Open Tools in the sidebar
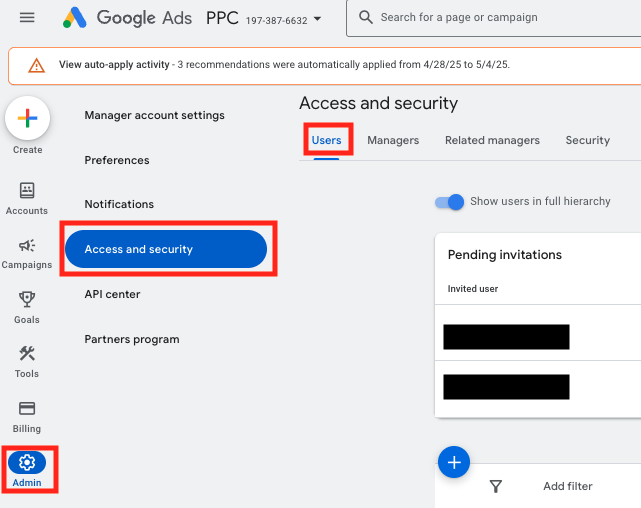The image size is (641, 508). (x=27, y=362)
